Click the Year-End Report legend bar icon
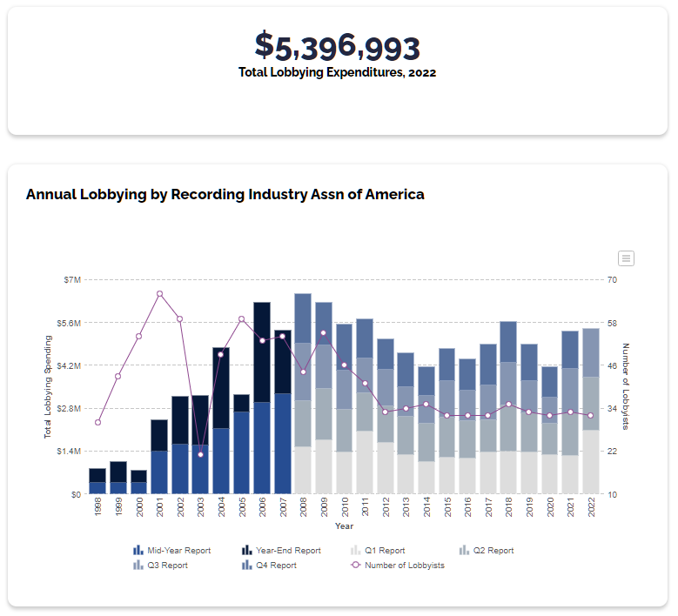Viewport: 678px width, 616px height. (246, 550)
